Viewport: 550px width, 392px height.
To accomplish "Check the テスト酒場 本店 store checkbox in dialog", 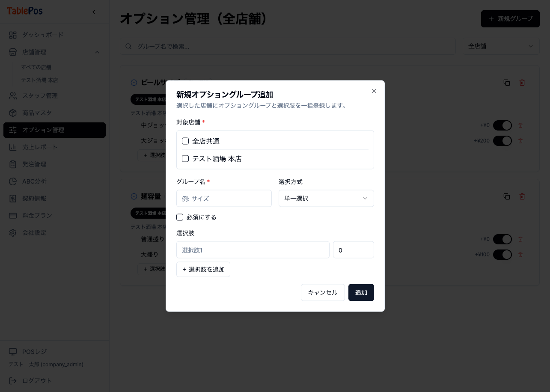I will pyautogui.click(x=185, y=158).
